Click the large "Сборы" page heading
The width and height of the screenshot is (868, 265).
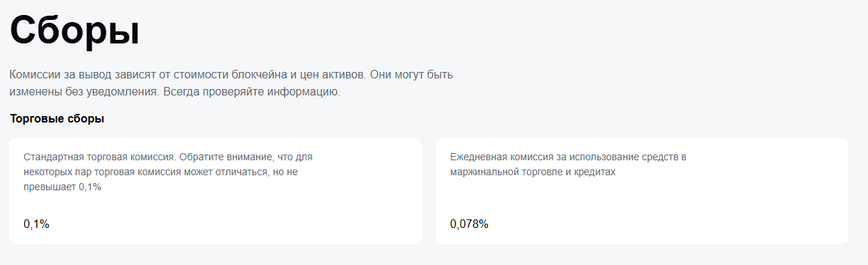coord(74,31)
